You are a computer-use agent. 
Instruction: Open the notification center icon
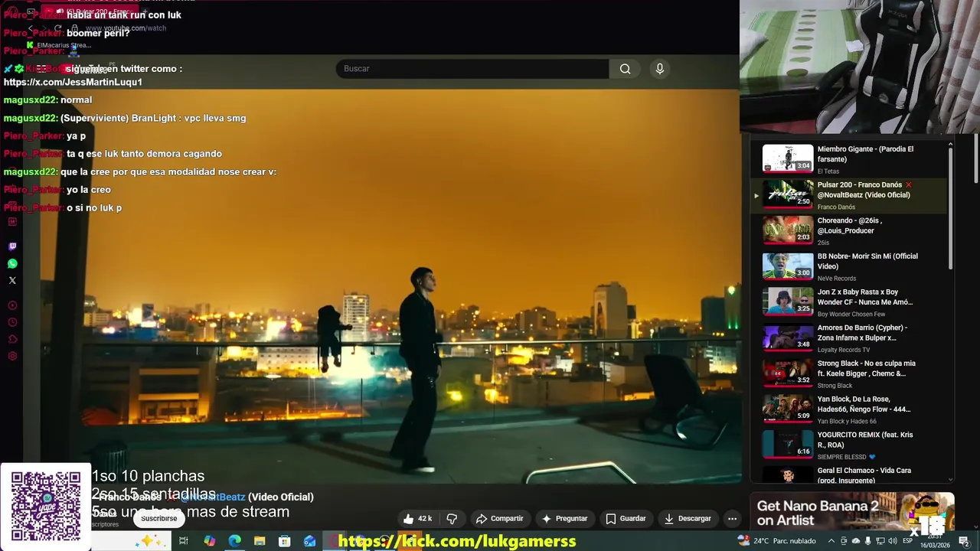pos(964,541)
